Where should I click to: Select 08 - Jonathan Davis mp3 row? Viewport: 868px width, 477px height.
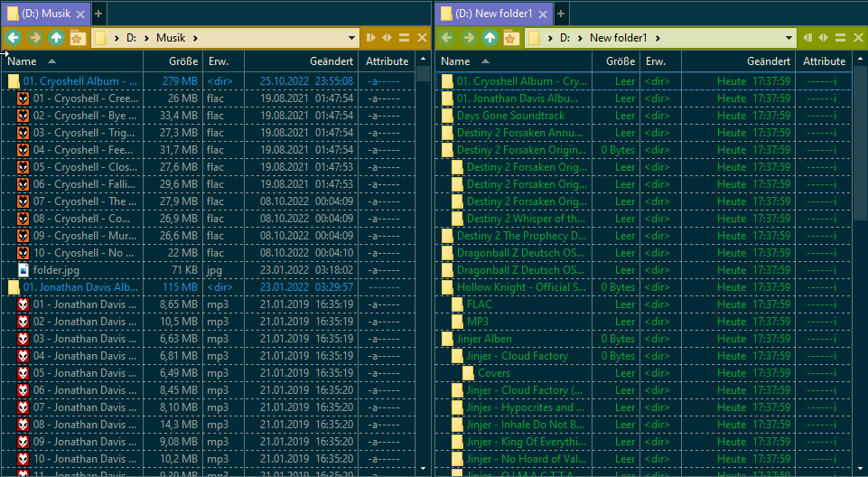(208, 425)
